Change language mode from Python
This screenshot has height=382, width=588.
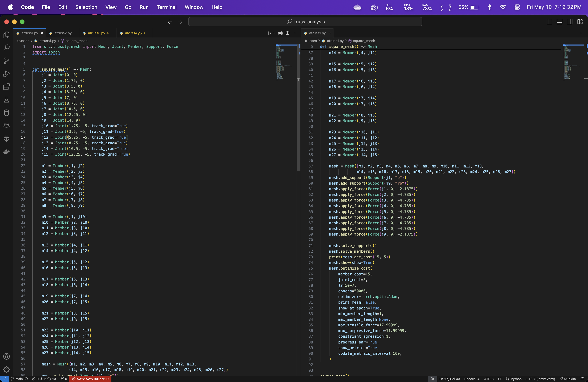516,379
